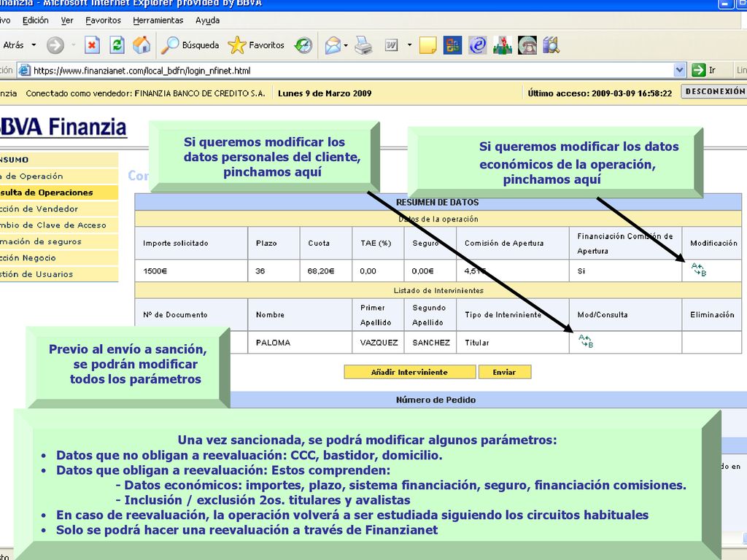Click the address bar URL field
Image resolution: width=747 pixels, height=560 pixels.
352,71
